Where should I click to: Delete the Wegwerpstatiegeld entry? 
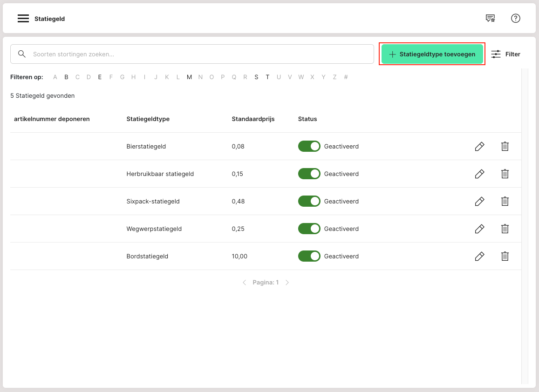505,229
